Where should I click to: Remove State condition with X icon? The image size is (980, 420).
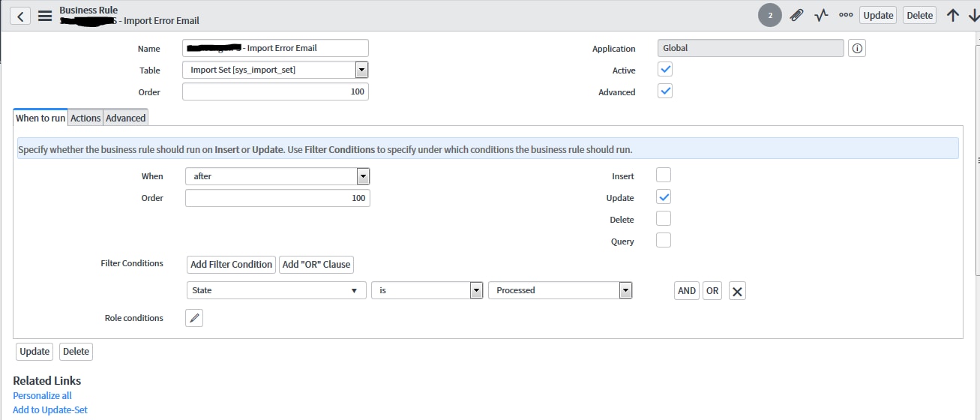[737, 291]
